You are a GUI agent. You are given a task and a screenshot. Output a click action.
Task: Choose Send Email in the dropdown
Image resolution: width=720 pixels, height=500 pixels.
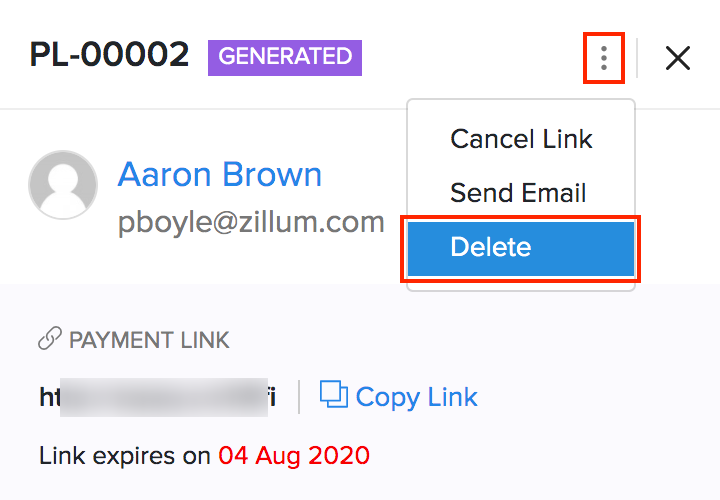(x=518, y=193)
